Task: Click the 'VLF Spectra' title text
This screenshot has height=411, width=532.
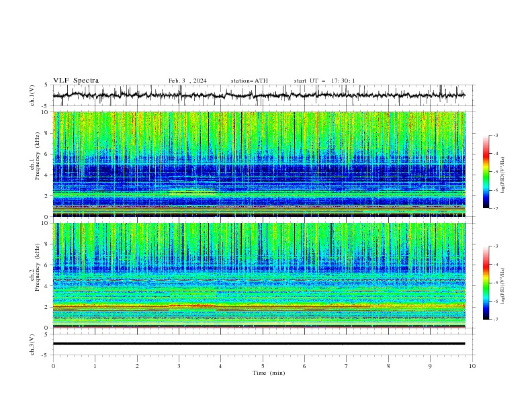Action: [76, 81]
